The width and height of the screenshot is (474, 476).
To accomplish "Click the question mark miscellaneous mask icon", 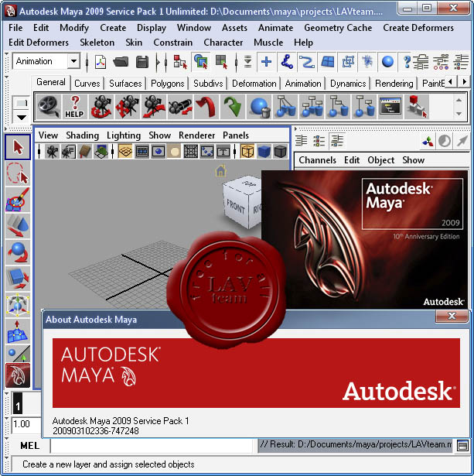I will point(407,62).
